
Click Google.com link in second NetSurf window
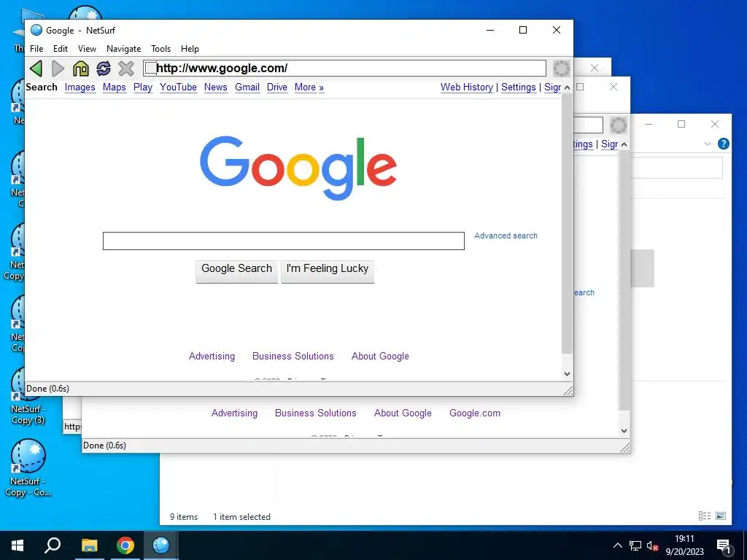[x=475, y=413]
